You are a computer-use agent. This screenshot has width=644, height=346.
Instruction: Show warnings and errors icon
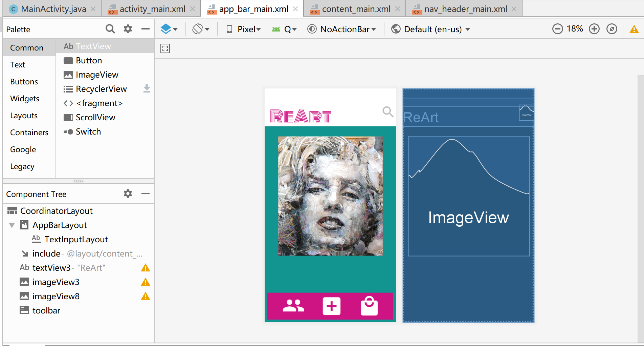tap(634, 29)
